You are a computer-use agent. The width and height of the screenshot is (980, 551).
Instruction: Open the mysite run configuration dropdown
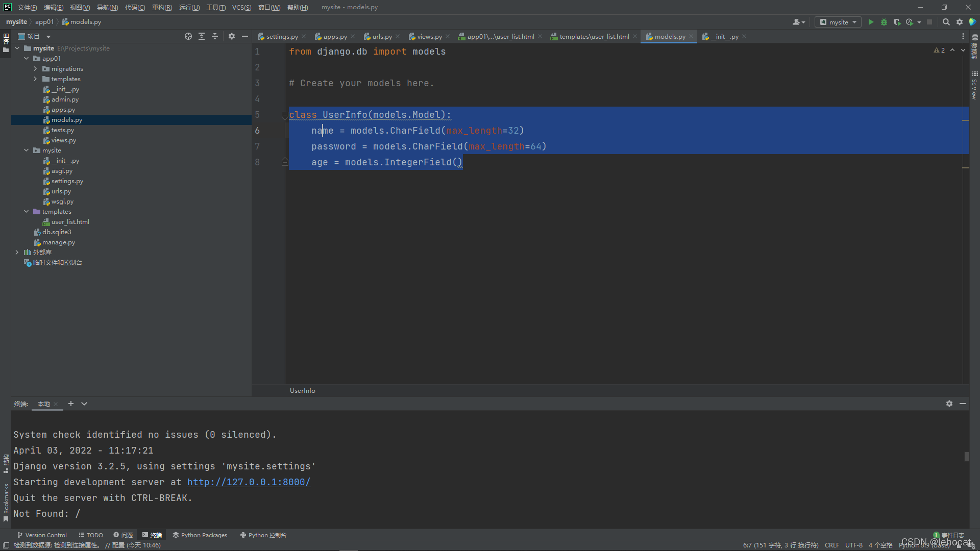(838, 22)
